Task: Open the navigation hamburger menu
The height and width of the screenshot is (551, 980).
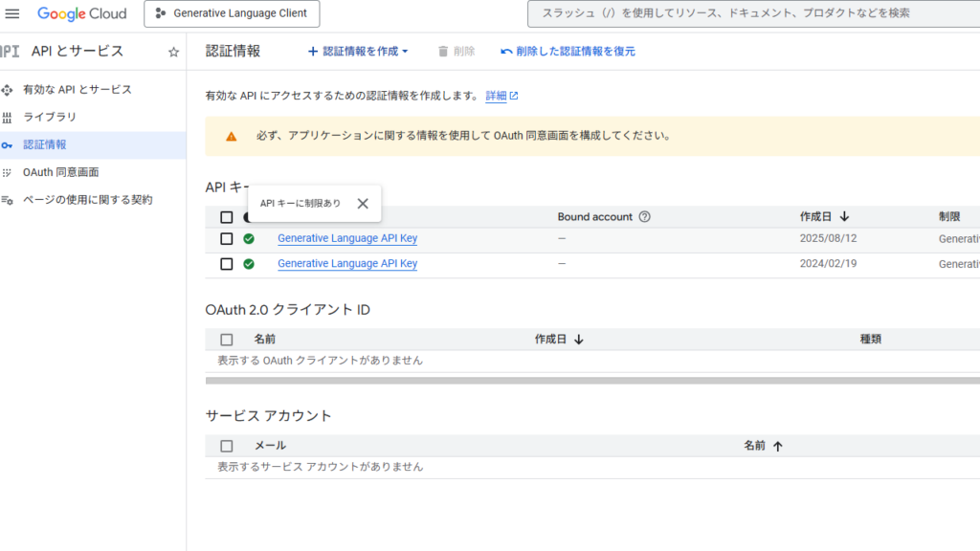Action: (12, 13)
